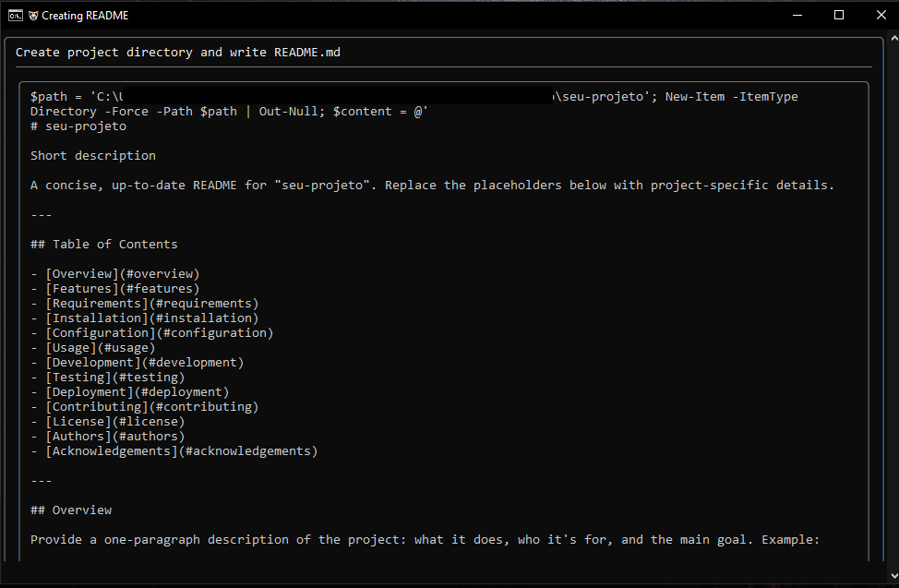This screenshot has width=899, height=588.
Task: Click the command prompt icon in title bar
Action: click(x=16, y=16)
